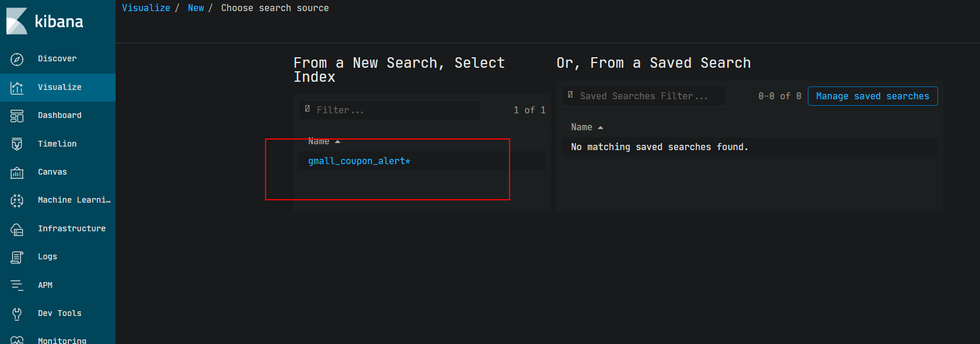Click 'From a New Search, Select Index' heading
The image size is (980, 344).
pos(399,70)
